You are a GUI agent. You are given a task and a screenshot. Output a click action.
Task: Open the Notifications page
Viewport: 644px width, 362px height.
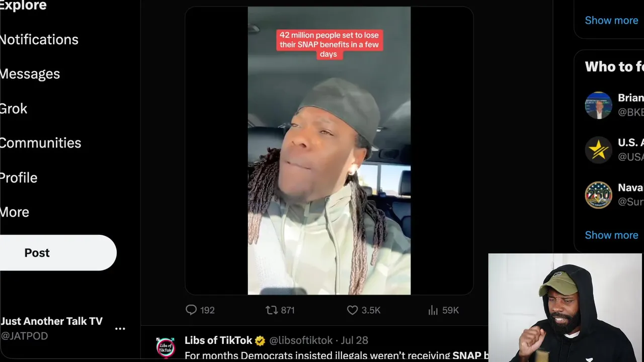[x=39, y=40]
